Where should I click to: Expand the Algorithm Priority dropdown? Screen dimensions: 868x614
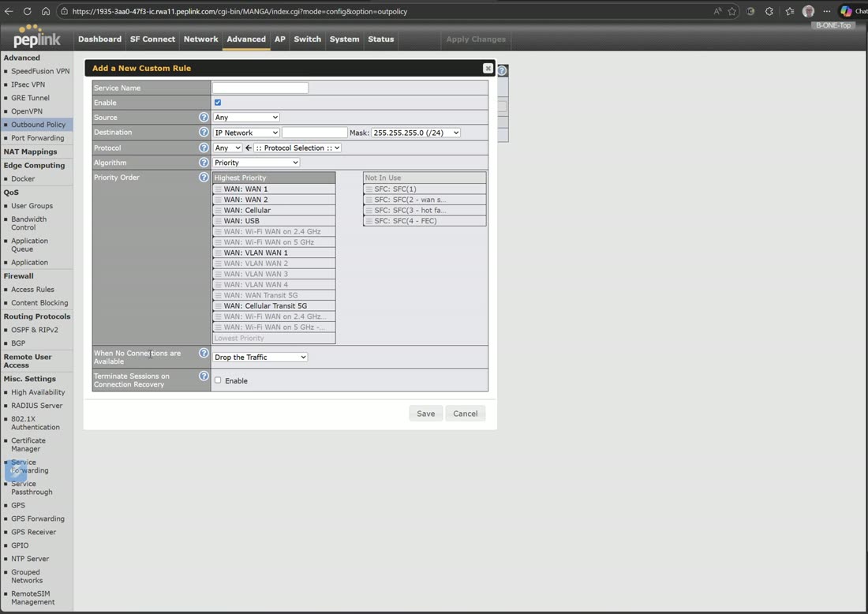pyautogui.click(x=256, y=163)
